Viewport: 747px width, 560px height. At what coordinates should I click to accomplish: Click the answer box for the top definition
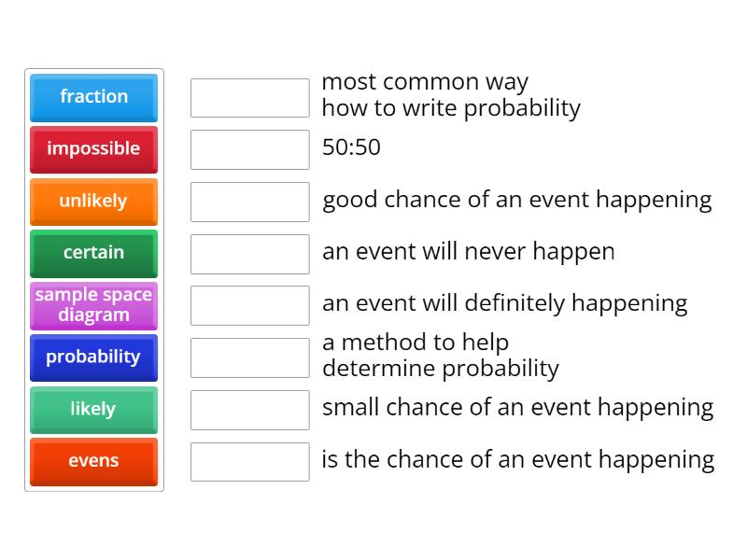tap(249, 97)
